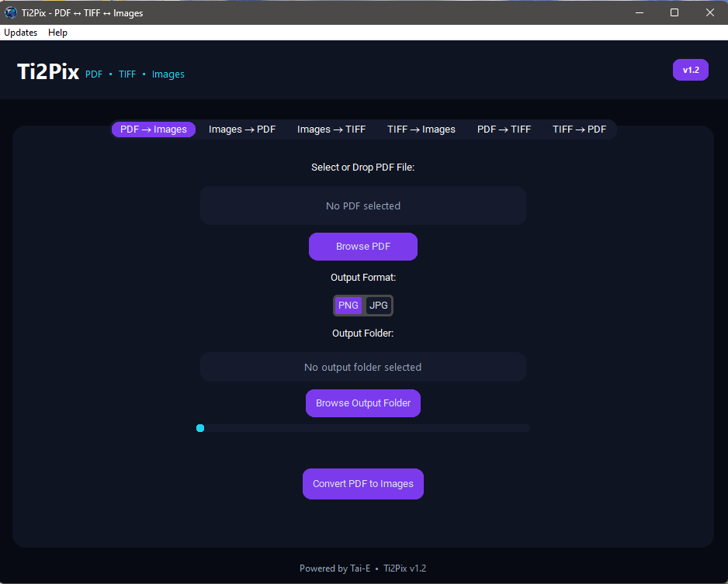This screenshot has height=584, width=728.
Task: Click the 'Output Folder:' label
Action: click(363, 333)
